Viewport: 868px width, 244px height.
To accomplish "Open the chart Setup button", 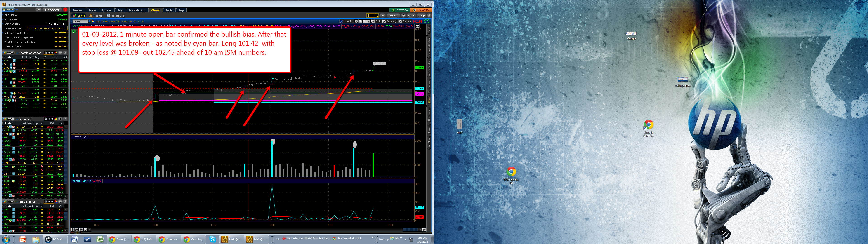I will 422,16.
